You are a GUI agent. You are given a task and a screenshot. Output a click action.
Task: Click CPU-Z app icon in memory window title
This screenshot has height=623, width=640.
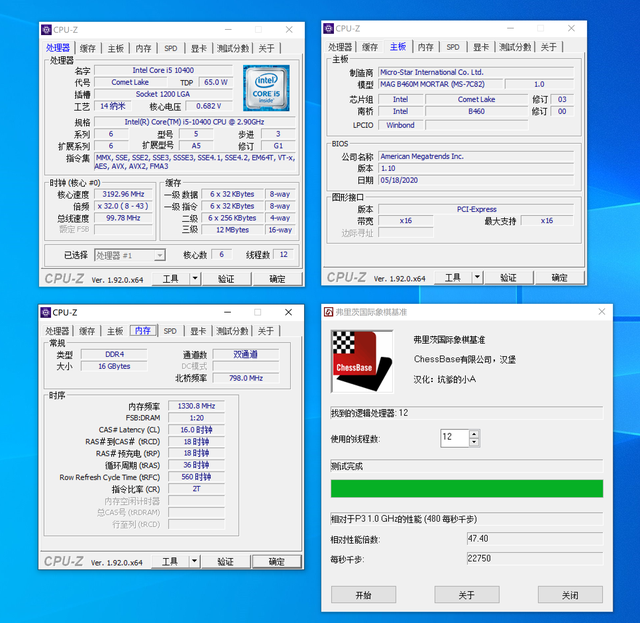pos(46,312)
